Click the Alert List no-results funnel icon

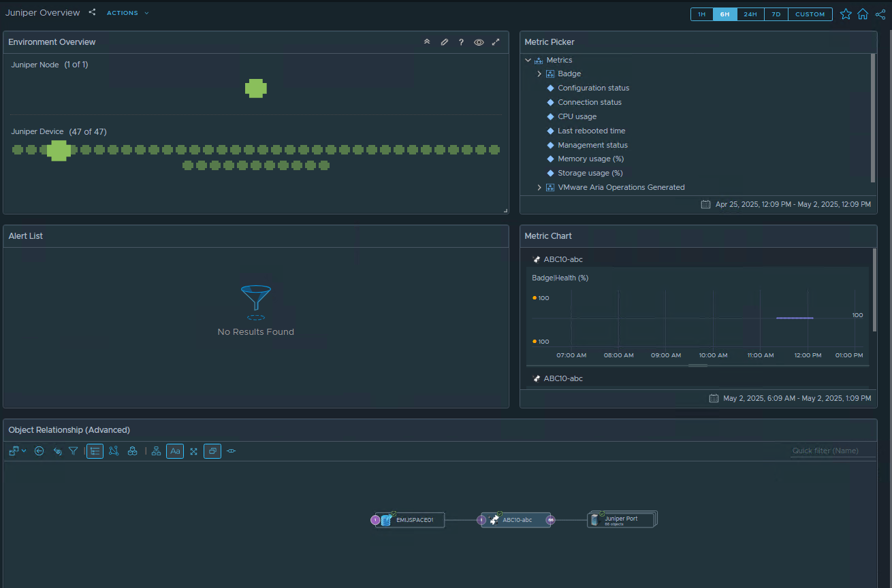(x=256, y=302)
